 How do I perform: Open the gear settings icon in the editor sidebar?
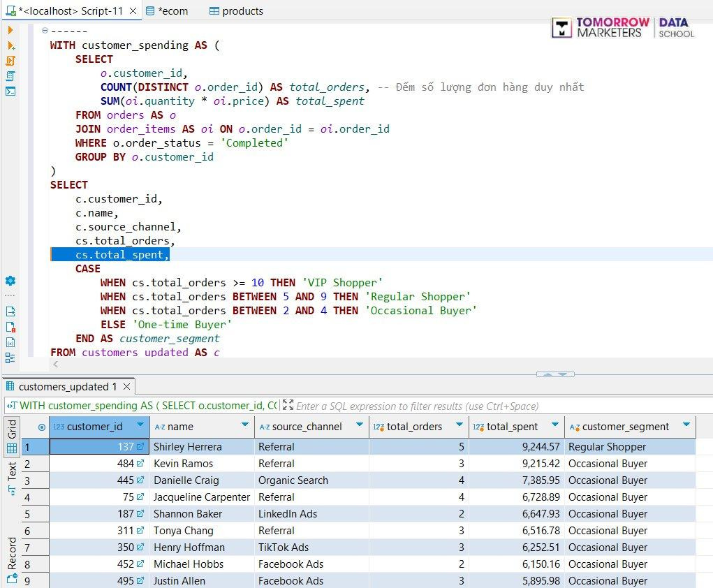(x=10, y=281)
